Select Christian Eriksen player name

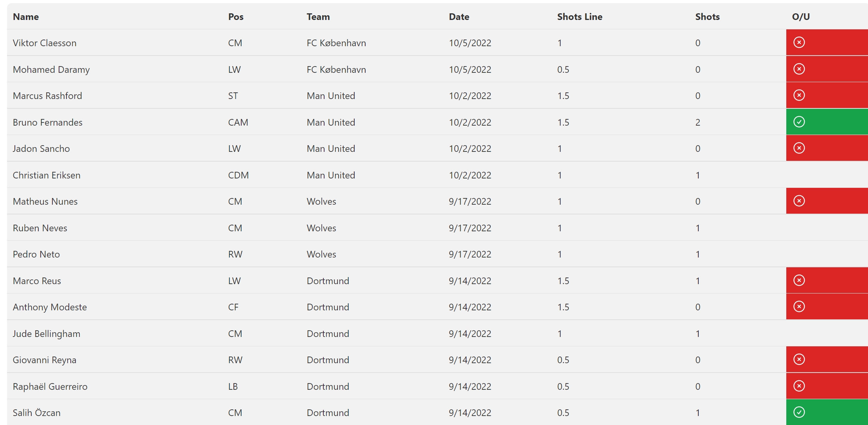[x=47, y=175]
